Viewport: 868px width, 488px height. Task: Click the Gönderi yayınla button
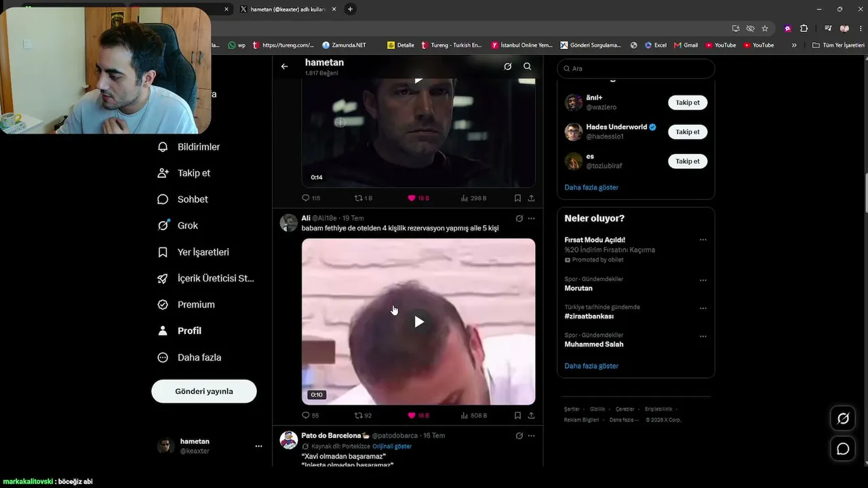point(204,391)
